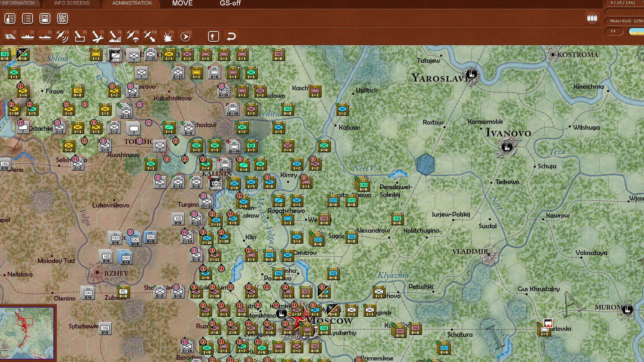
Task: Select the F6 bomb unit mode
Action: point(80,36)
